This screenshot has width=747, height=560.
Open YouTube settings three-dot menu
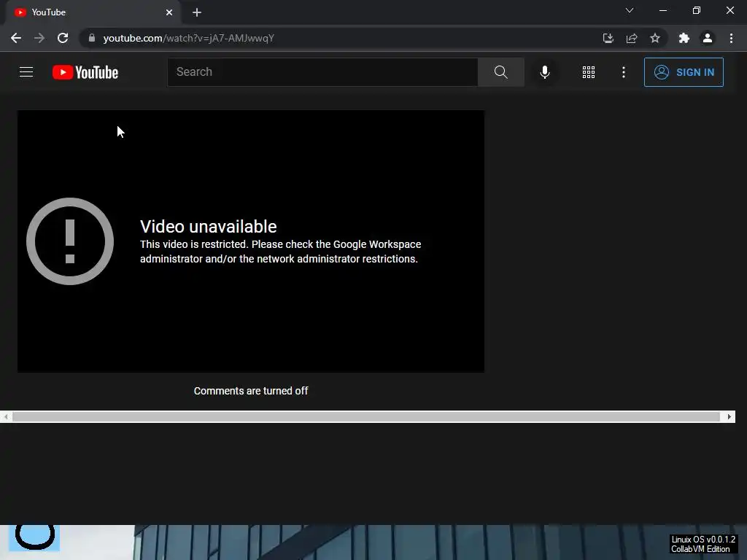point(623,72)
